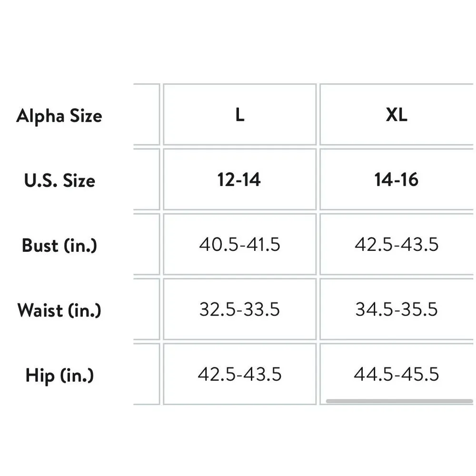Click the 32.5-33.5 waist measurement cell
Viewport: 476px width, 476px height.
[239, 309]
